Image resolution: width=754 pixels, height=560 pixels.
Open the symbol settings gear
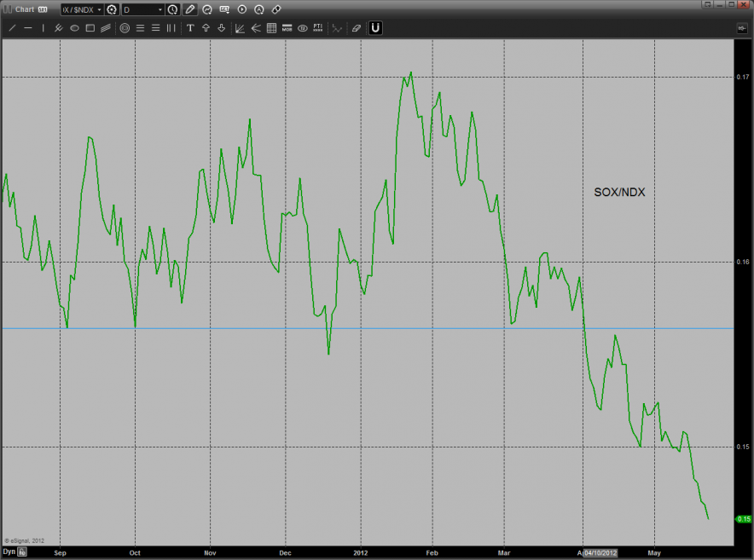tap(111, 9)
